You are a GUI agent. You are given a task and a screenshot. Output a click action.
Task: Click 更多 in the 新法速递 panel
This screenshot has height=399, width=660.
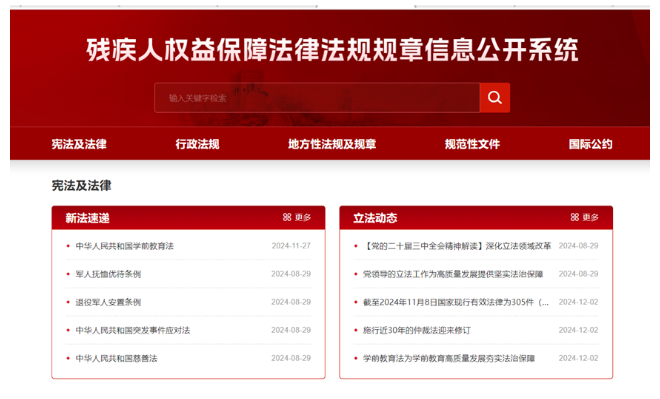point(303,217)
